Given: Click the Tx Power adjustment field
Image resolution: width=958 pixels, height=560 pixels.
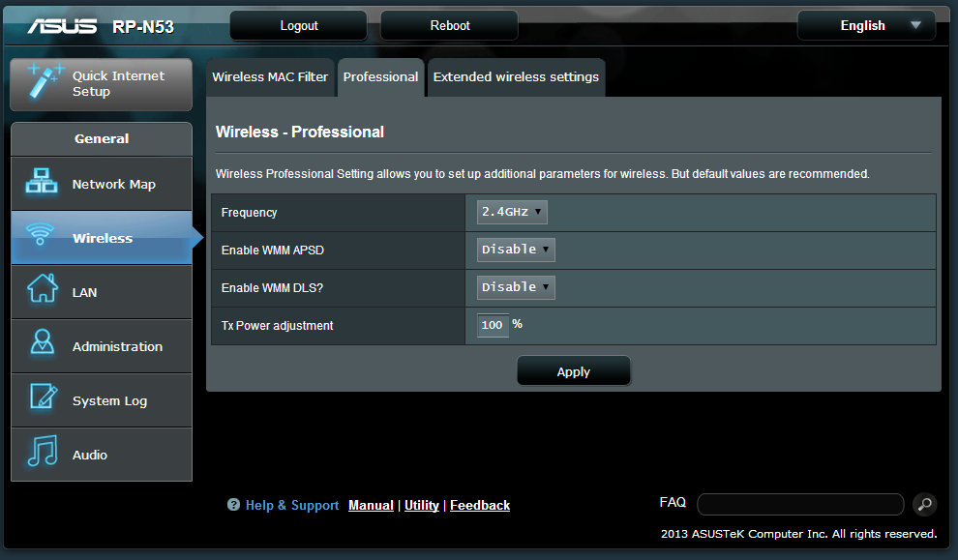Looking at the screenshot, I should click(493, 325).
